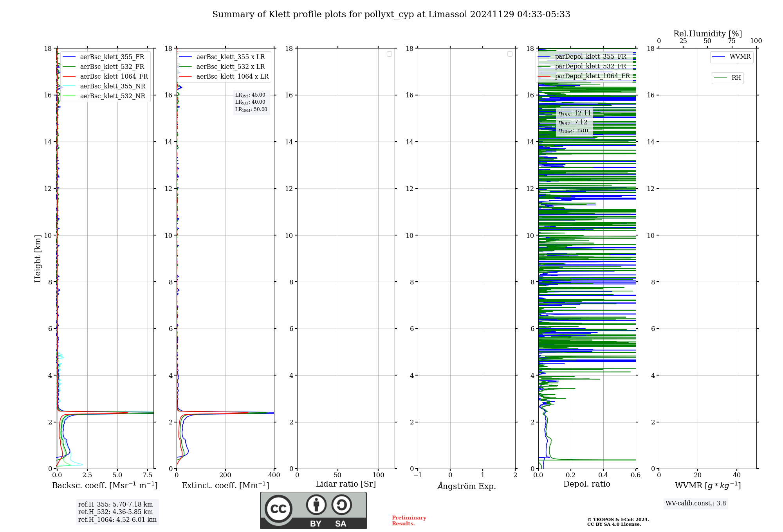Click the CC Creative Commons circle icon
The width and height of the screenshot is (783, 532).
(278, 509)
